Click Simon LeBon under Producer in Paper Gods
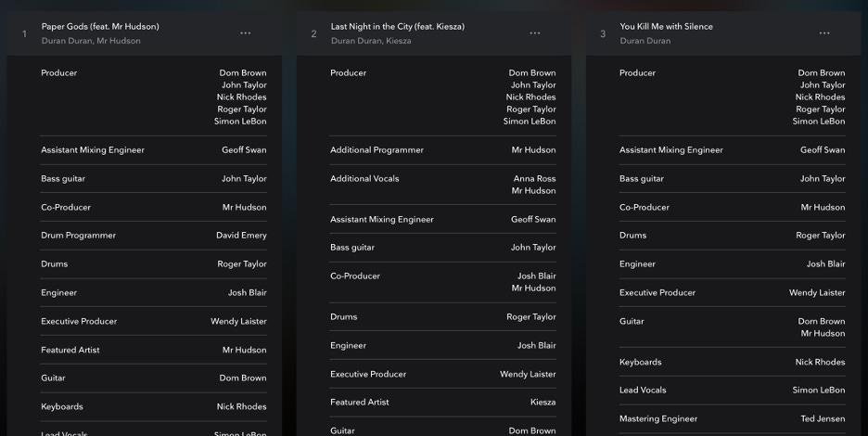 tap(240, 121)
